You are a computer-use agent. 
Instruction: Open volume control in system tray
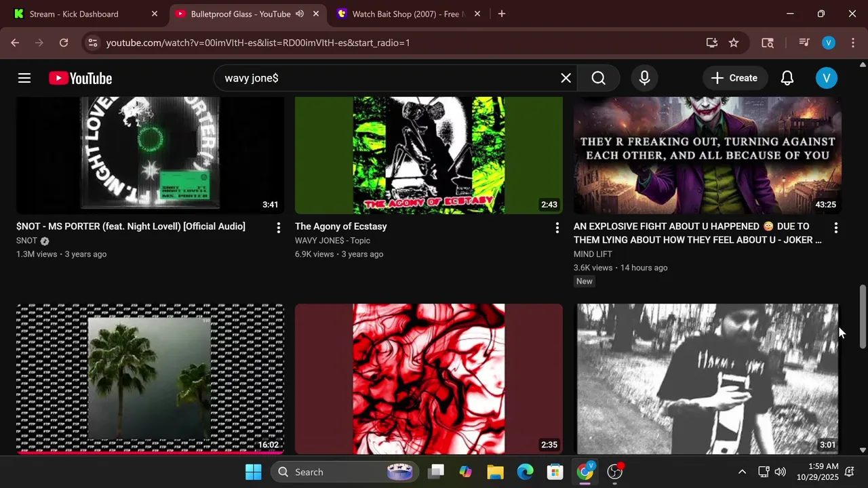point(781,472)
